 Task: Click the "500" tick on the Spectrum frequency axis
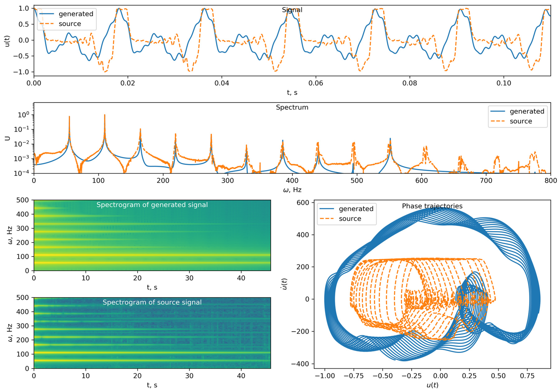coord(357,181)
